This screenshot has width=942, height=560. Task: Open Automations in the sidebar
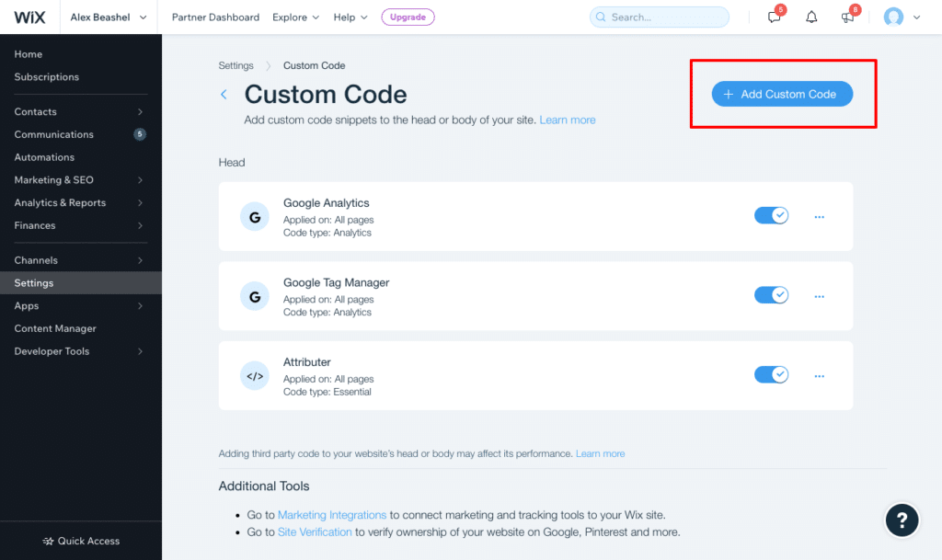point(44,157)
